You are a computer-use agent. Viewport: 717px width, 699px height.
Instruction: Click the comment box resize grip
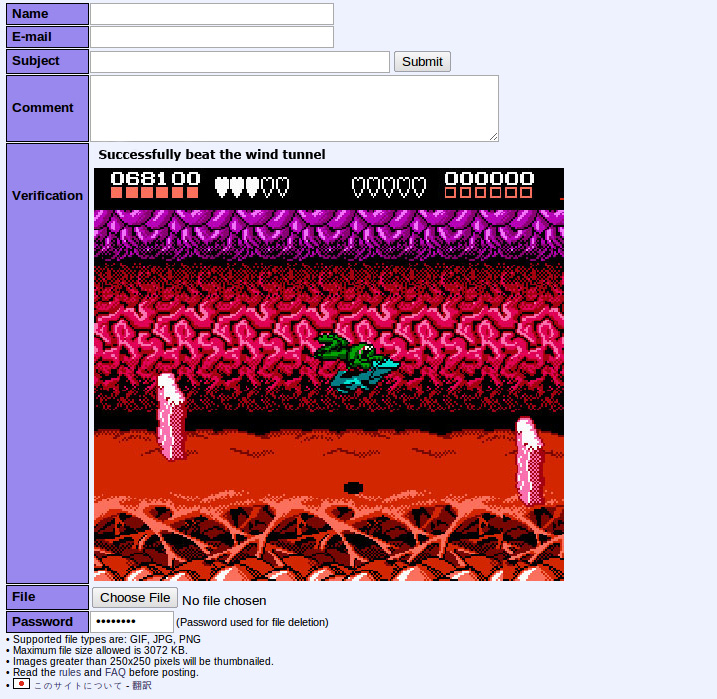[x=494, y=137]
